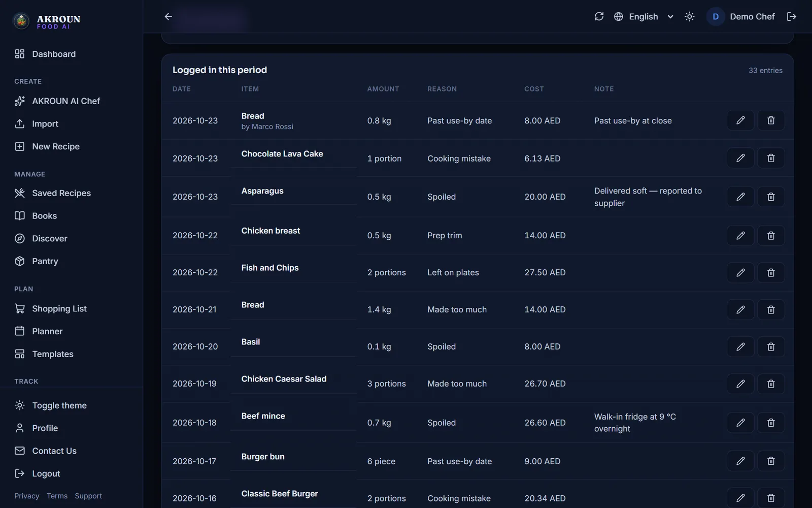Open Dashboard in the sidebar
Screen dimensions: 812x508
pyautogui.click(x=71, y=54)
